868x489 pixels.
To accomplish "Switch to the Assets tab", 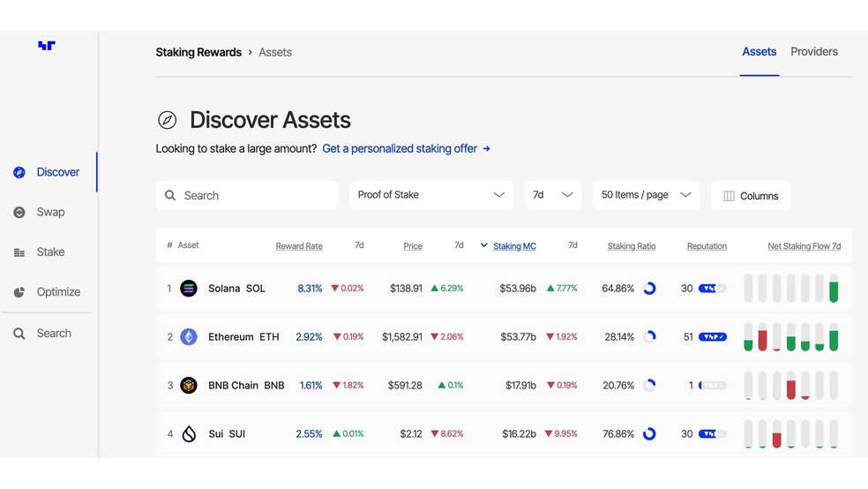I will (759, 51).
